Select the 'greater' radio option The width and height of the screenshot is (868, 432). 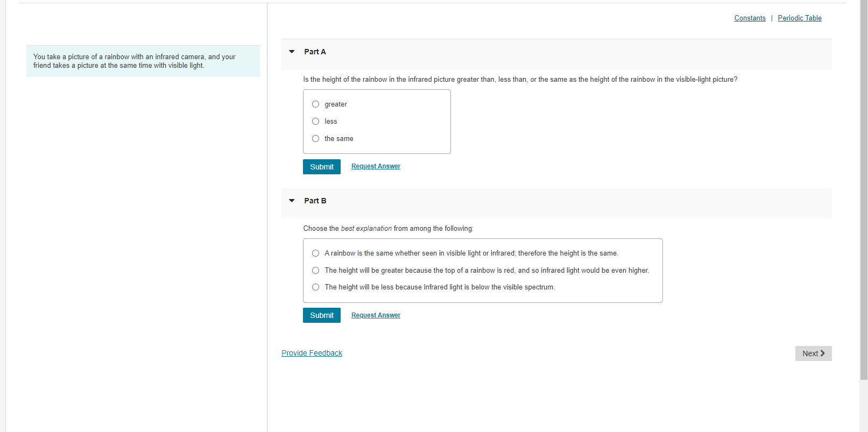click(x=316, y=104)
